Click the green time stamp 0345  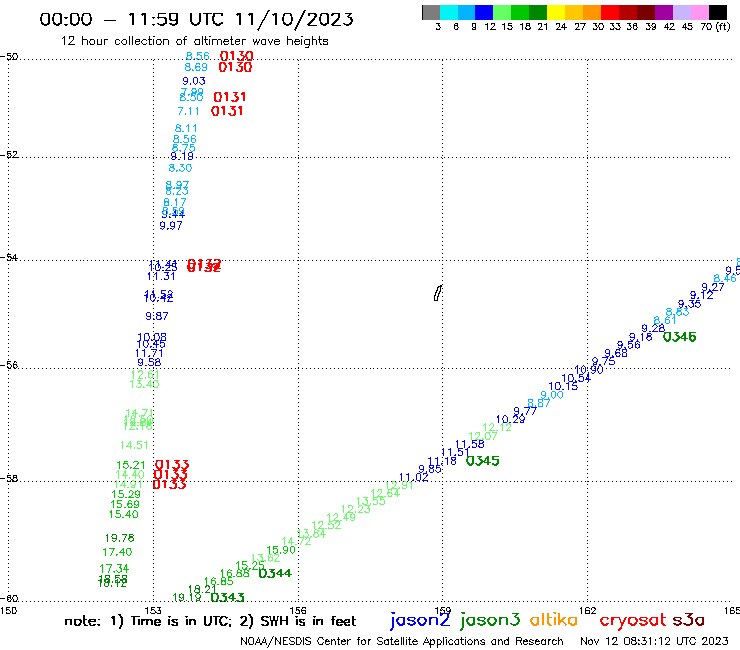point(482,461)
